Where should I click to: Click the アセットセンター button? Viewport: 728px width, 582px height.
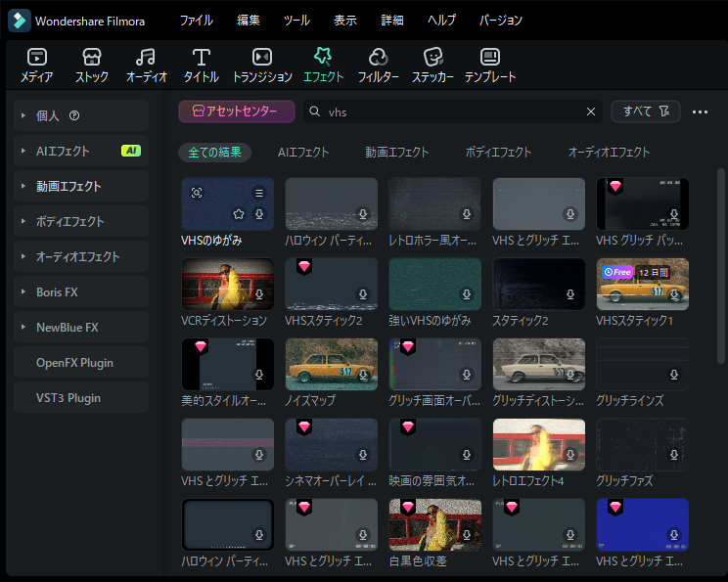(237, 112)
